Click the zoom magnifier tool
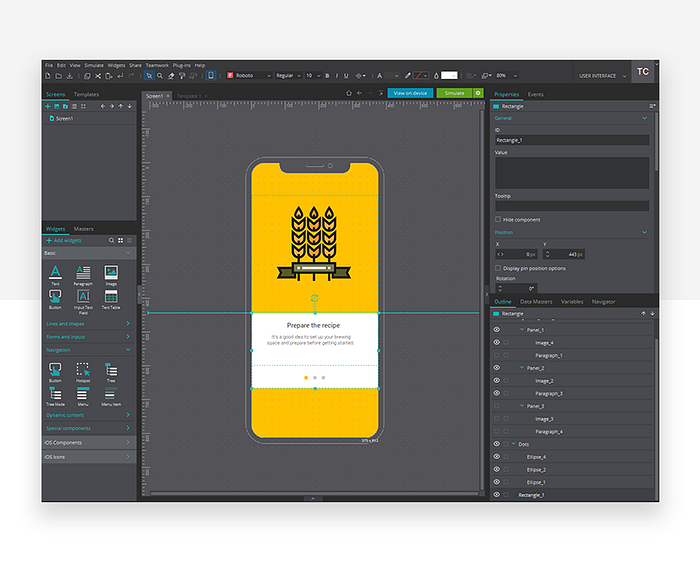The width and height of the screenshot is (700, 562). tap(160, 76)
